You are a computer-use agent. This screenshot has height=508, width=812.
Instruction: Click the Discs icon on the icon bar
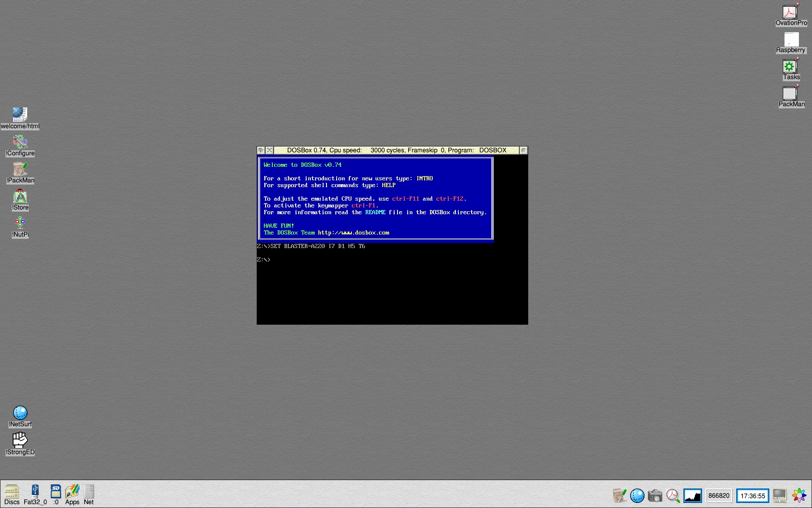(12, 494)
